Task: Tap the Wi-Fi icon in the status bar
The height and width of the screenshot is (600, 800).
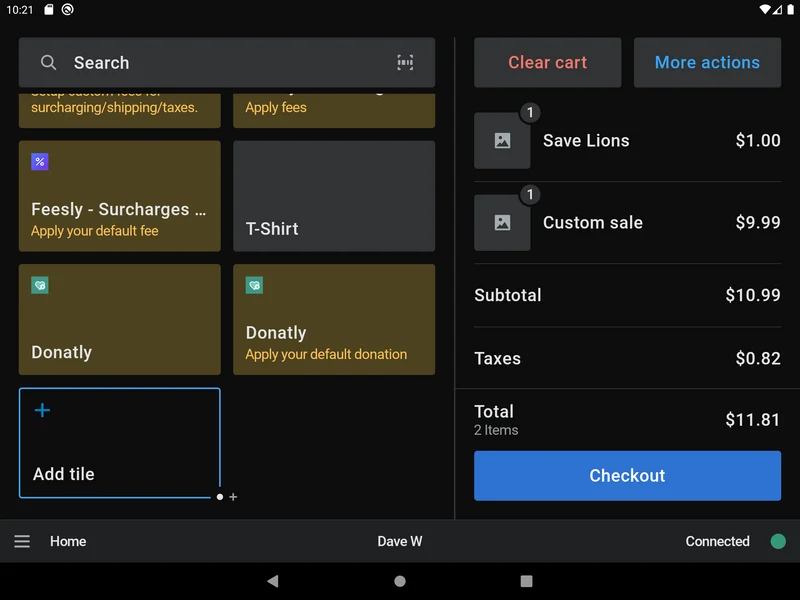Action: (764, 10)
